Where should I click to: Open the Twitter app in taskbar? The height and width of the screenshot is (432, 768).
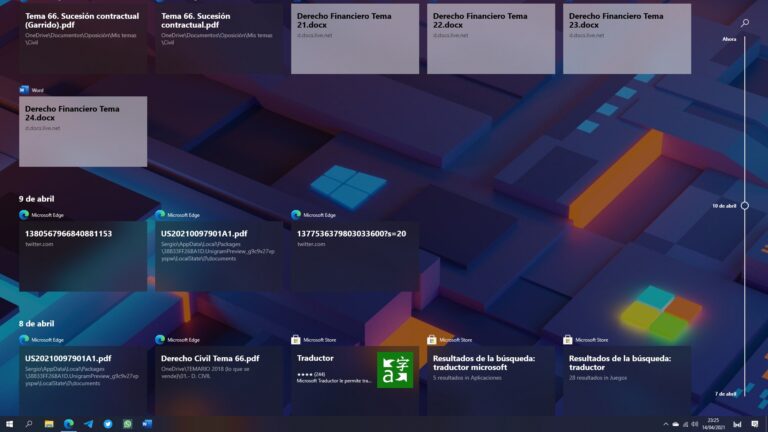(x=108, y=424)
